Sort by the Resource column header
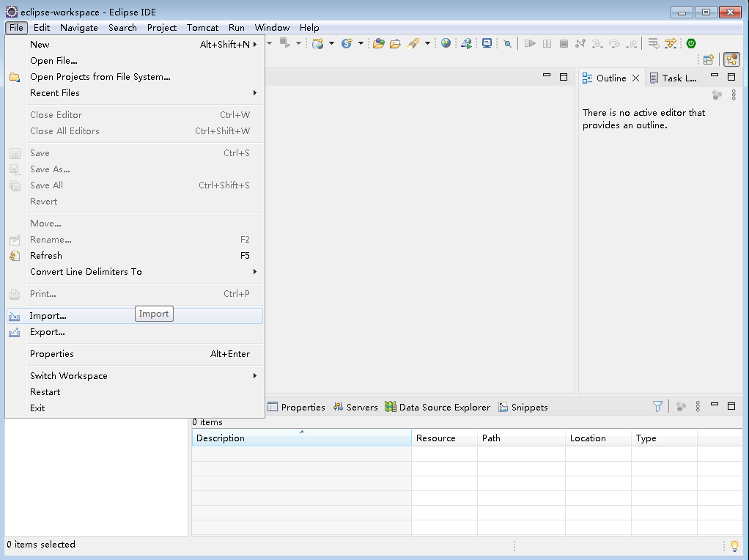Image resolution: width=749 pixels, height=560 pixels. (x=444, y=438)
